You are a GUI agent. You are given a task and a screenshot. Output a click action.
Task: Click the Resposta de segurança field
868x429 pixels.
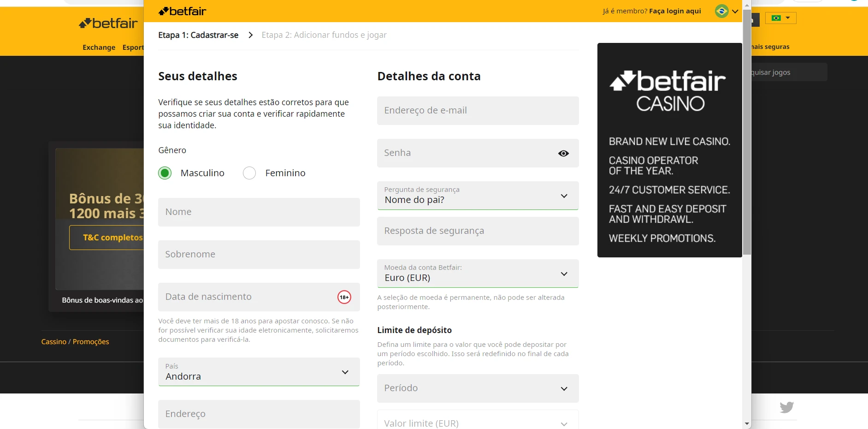click(x=478, y=231)
